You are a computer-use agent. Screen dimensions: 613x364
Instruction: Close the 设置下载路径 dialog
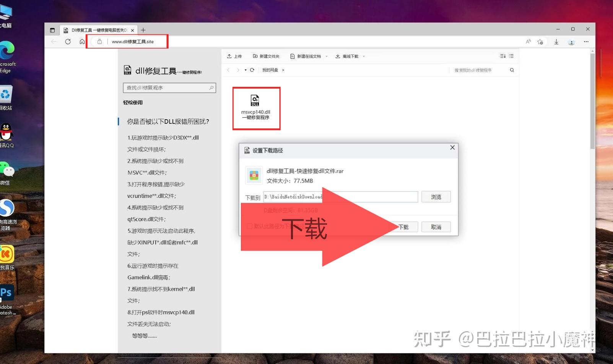click(452, 147)
